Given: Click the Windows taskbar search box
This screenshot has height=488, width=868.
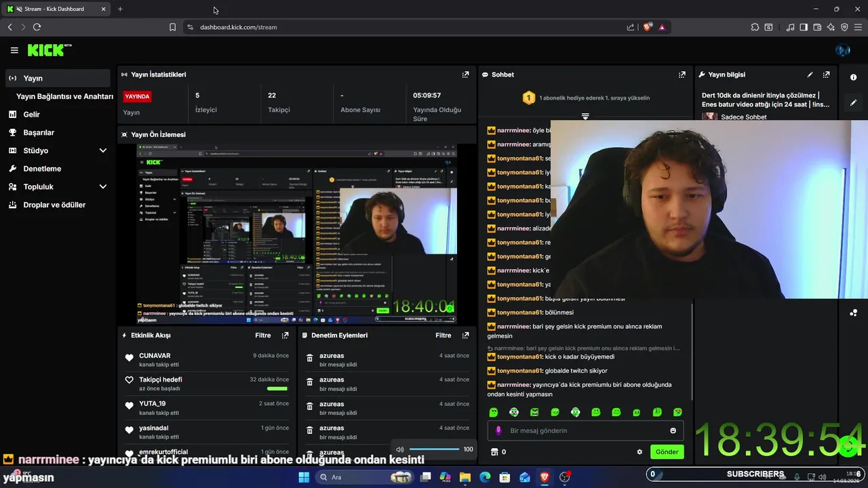Looking at the screenshot, I should (x=366, y=477).
